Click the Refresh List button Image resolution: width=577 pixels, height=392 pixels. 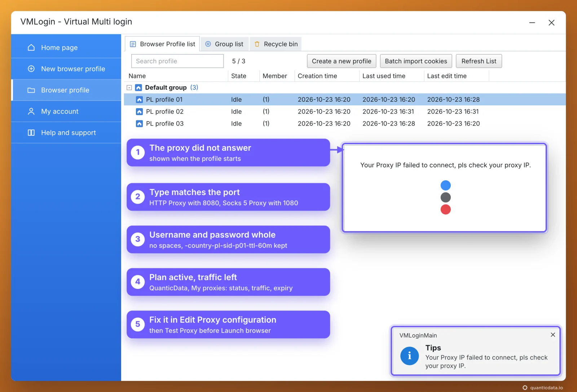pyautogui.click(x=479, y=61)
